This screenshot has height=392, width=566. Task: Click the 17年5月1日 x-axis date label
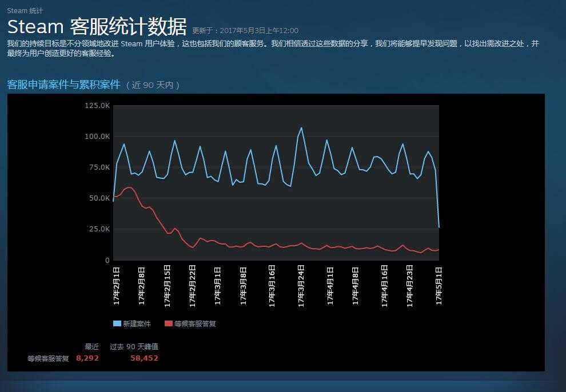pos(439,285)
